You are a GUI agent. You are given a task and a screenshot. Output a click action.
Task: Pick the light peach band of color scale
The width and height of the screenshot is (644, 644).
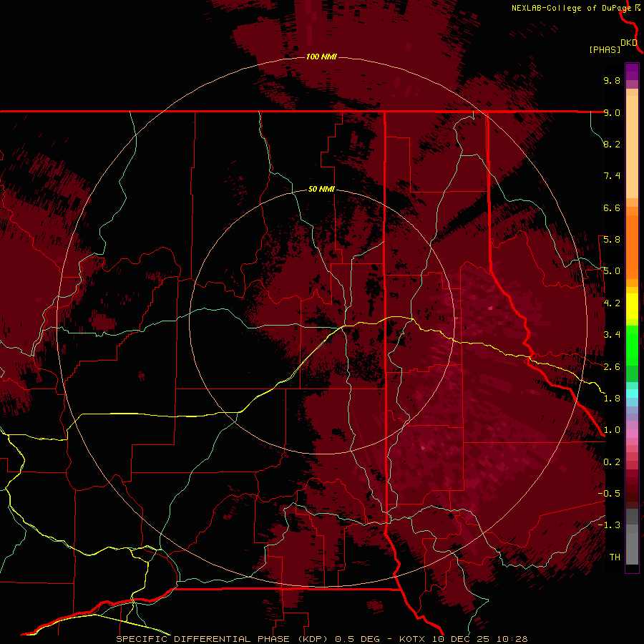632,148
